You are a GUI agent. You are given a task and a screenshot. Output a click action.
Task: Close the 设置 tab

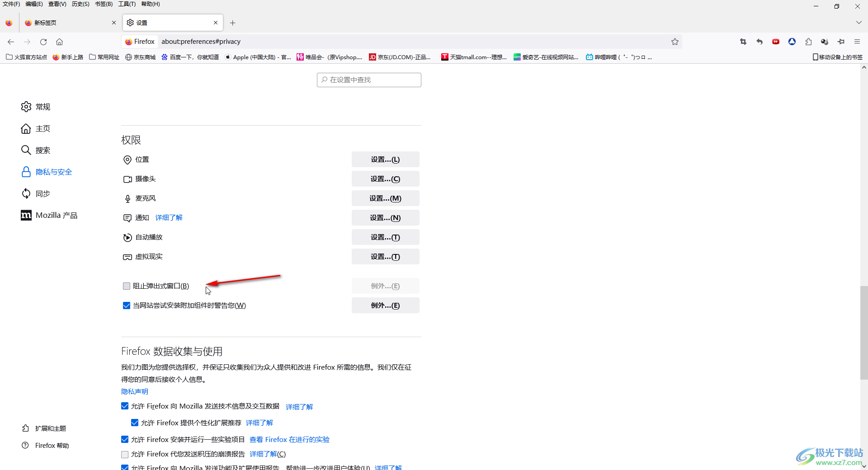pos(216,23)
